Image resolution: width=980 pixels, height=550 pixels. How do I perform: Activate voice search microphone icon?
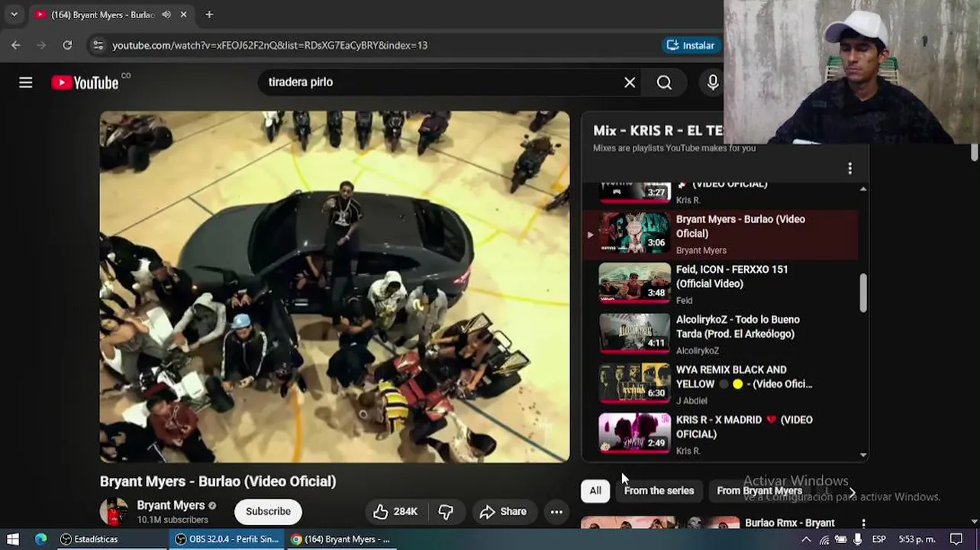point(712,82)
